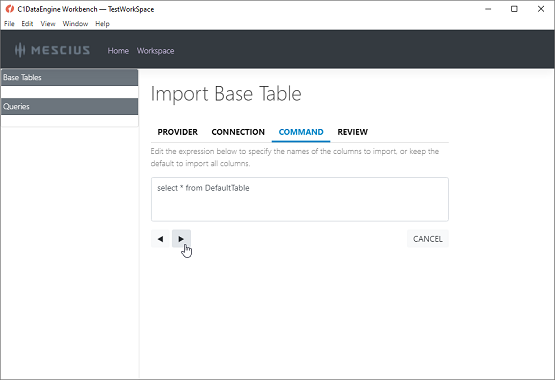Open the File menu

click(x=9, y=24)
